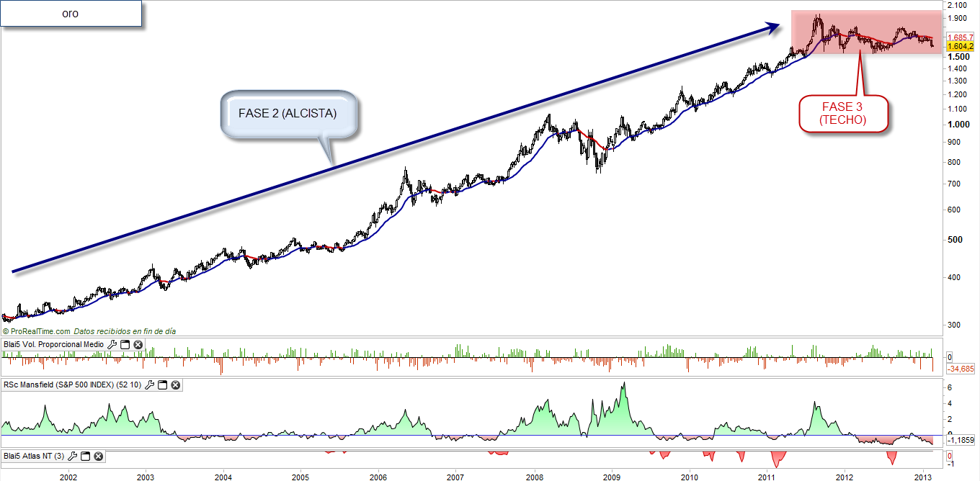The image size is (980, 481).
Task: Click the 2002 year label on time axis
Action: point(68,476)
